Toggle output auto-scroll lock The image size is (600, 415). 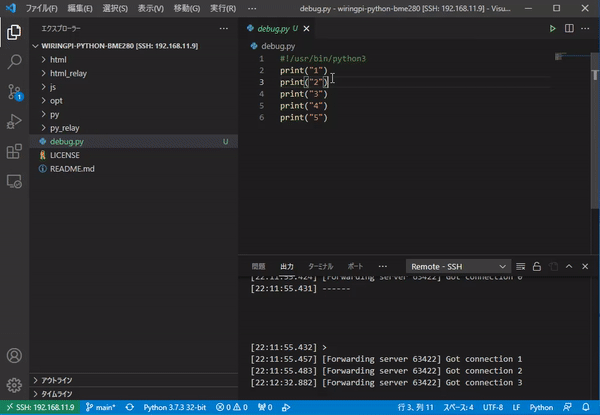pyautogui.click(x=537, y=267)
